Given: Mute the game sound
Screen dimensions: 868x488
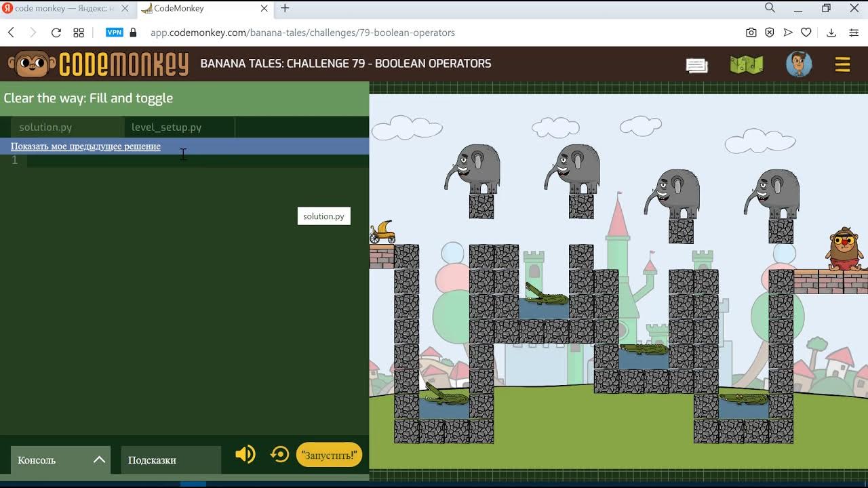Looking at the screenshot, I should (245, 454).
